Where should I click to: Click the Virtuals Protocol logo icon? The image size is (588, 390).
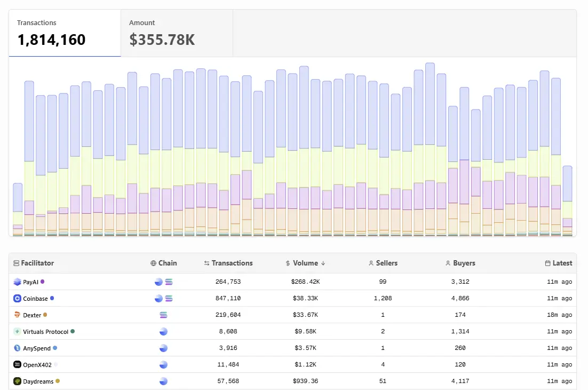coord(18,332)
